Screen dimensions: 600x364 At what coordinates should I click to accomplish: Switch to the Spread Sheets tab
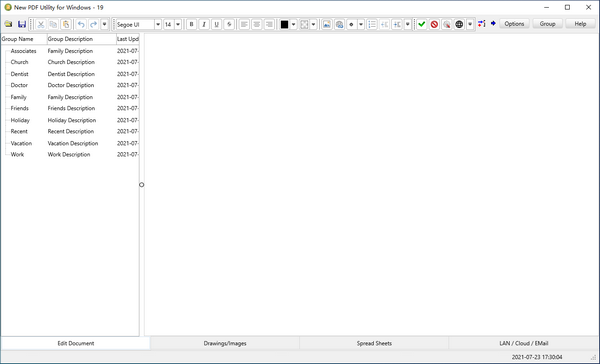pyautogui.click(x=374, y=343)
